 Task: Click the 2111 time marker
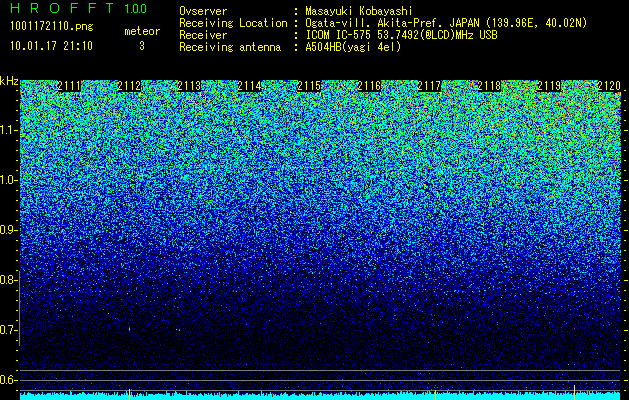[x=69, y=86]
